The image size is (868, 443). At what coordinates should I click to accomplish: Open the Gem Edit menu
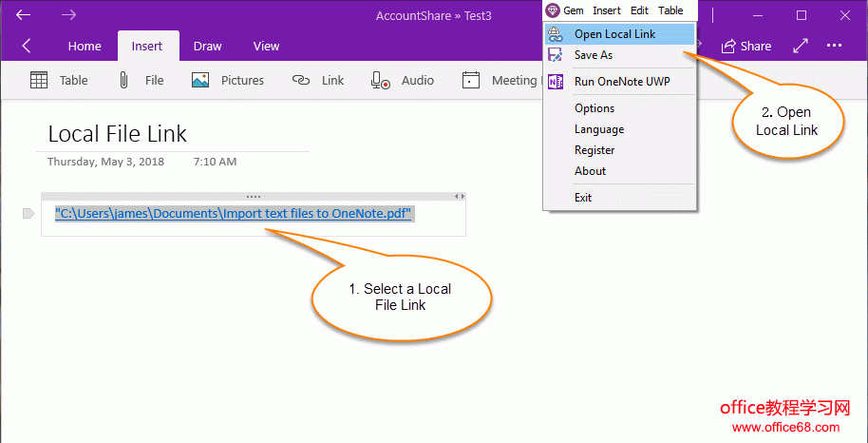coord(639,10)
